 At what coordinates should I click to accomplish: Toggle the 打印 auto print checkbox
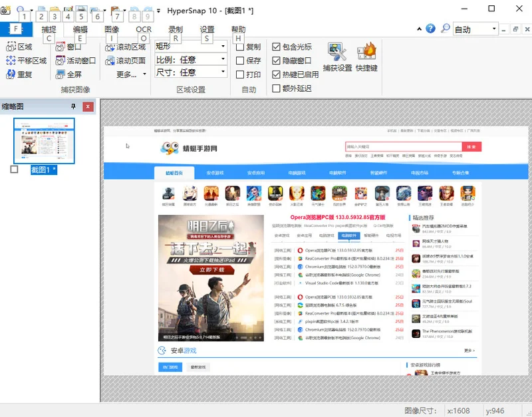pos(240,74)
